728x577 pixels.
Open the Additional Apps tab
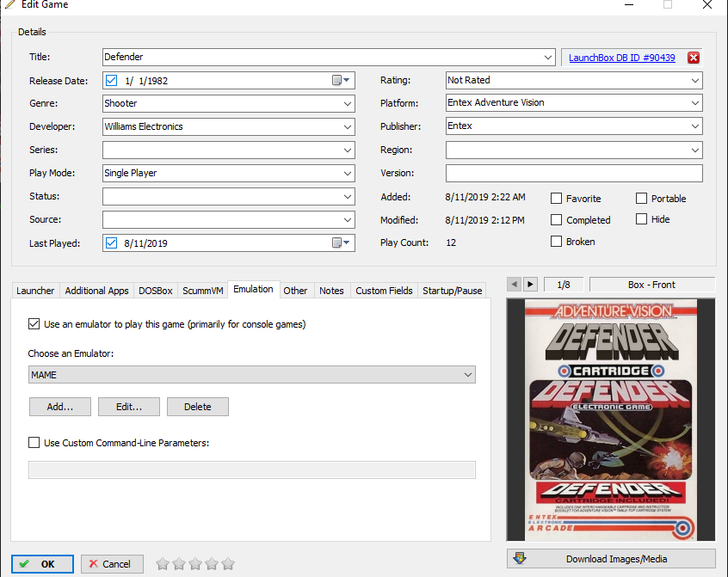[96, 291]
